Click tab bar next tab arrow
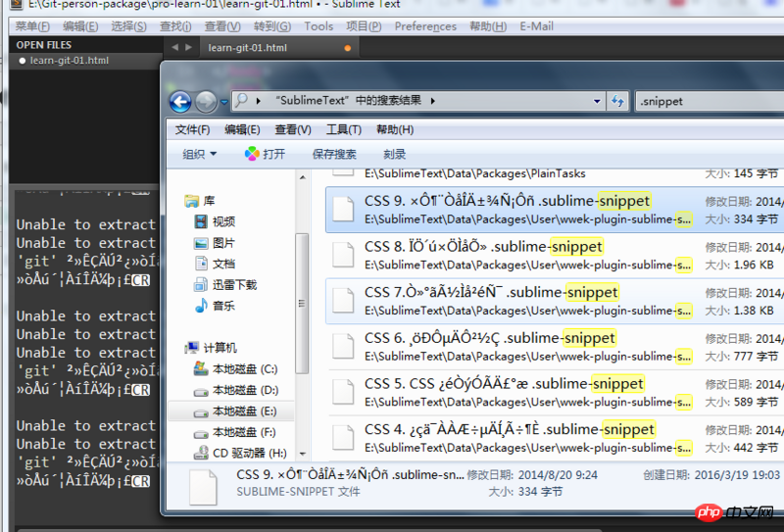This screenshot has height=532, width=784. point(188,47)
